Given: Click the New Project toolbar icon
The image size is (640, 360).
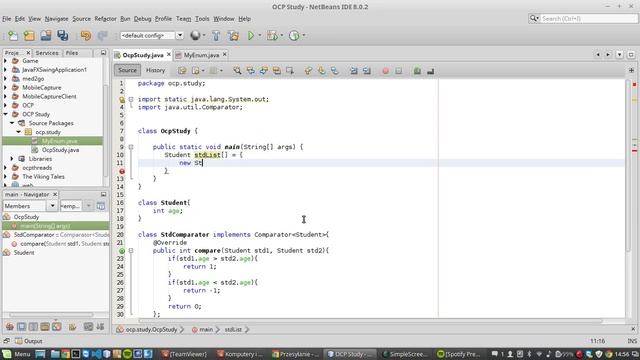Looking at the screenshot, I should point(29,36).
